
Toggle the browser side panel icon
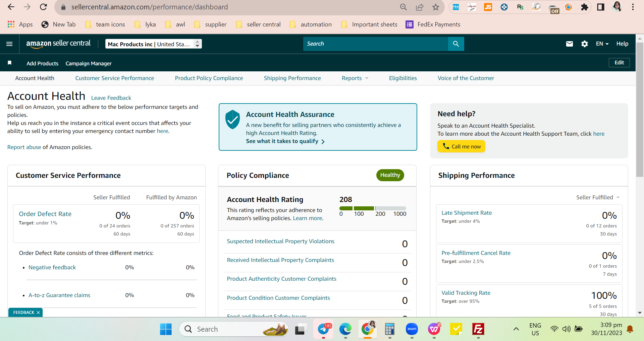tap(601, 7)
